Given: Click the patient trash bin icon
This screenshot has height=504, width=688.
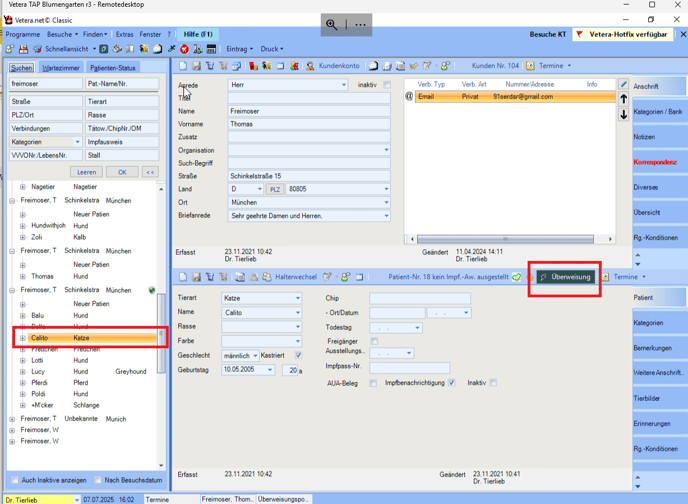Looking at the screenshot, I should pos(210,277).
